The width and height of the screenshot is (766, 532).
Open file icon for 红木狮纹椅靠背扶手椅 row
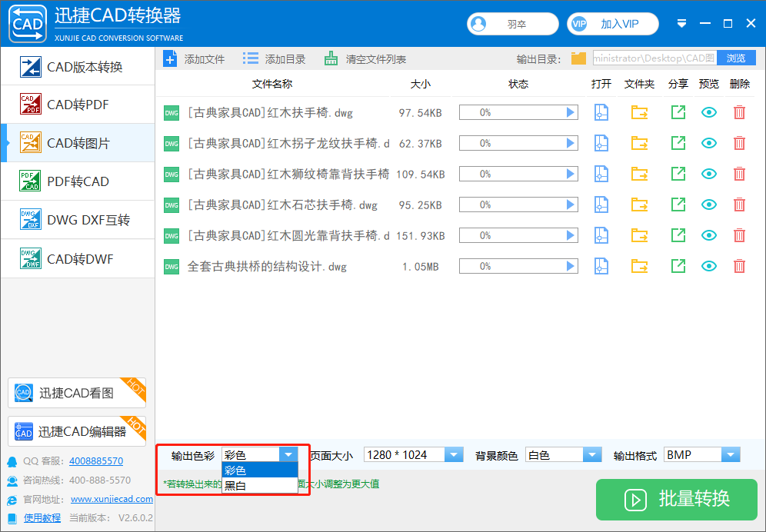pyautogui.click(x=601, y=174)
